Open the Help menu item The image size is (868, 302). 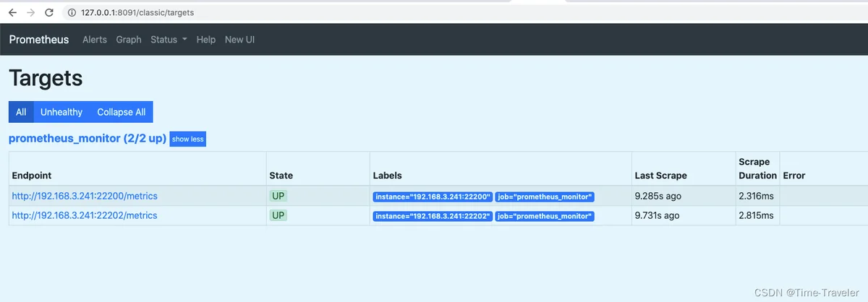(206, 40)
